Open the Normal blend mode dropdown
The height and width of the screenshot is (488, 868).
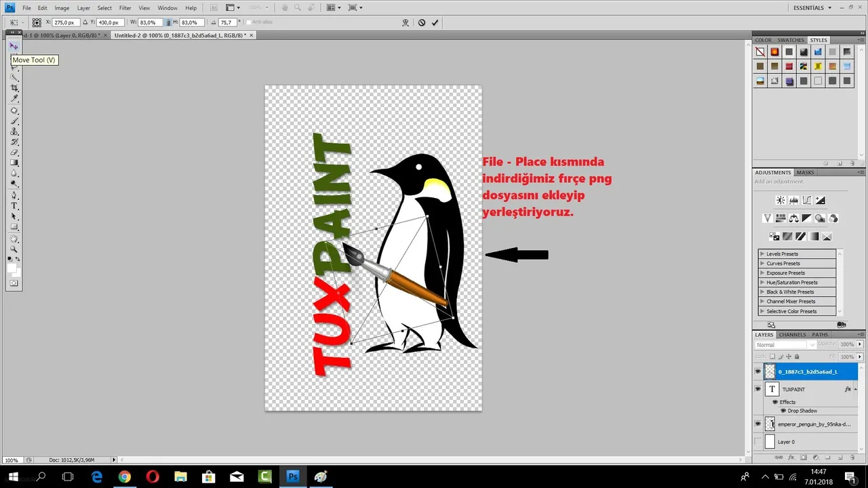coord(785,344)
